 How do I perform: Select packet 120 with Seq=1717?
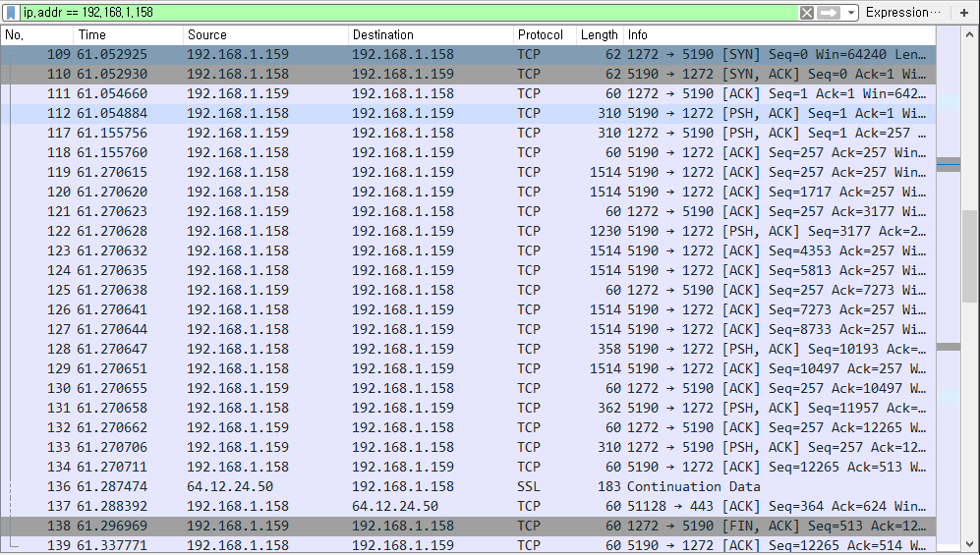(468, 192)
